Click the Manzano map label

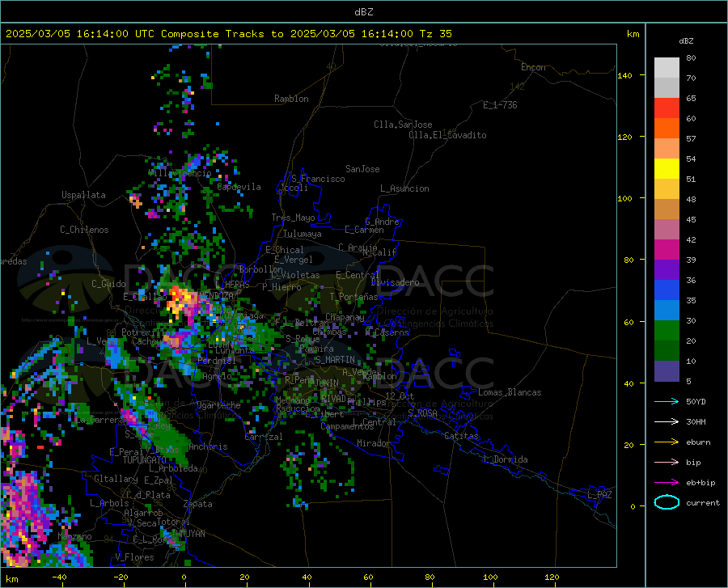click(74, 536)
